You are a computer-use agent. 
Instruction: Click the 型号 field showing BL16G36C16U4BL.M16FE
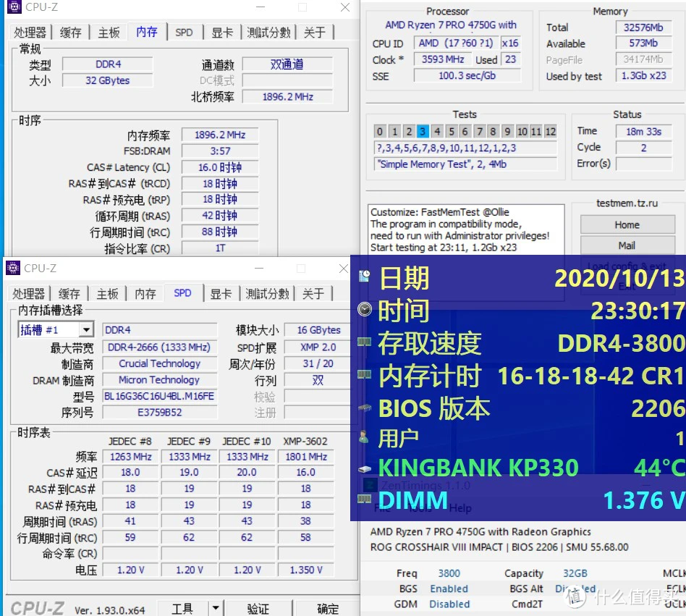(159, 396)
